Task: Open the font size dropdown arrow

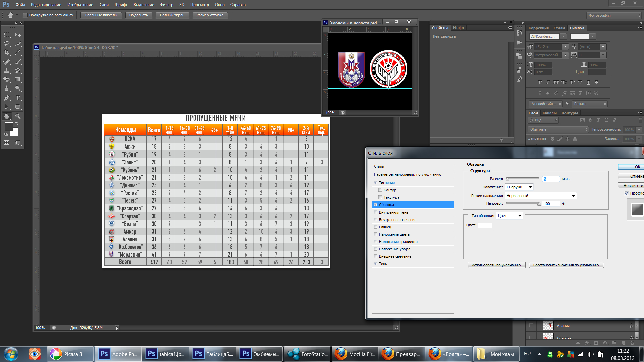Action: [x=565, y=47]
